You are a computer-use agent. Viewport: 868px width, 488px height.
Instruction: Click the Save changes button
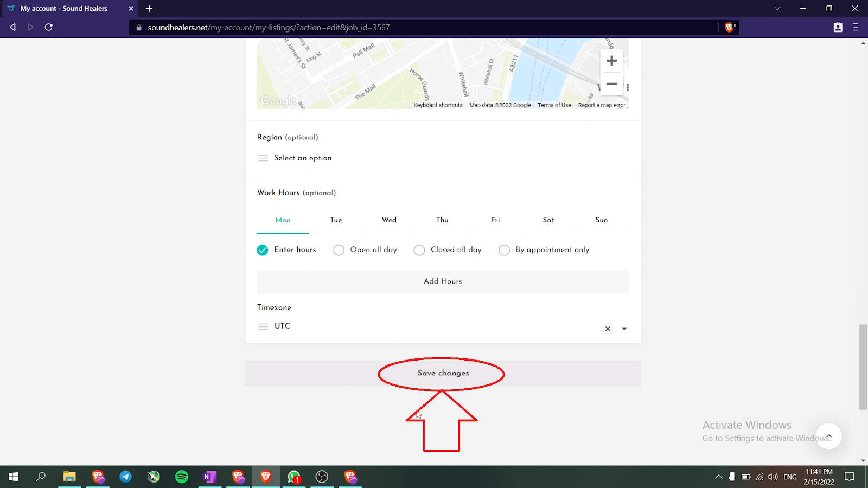coord(443,373)
